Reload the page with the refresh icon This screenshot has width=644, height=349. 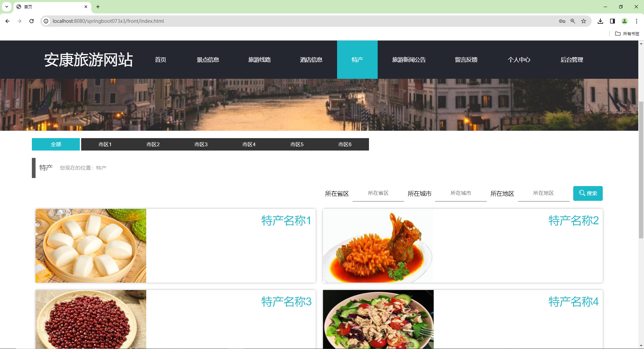click(x=32, y=21)
